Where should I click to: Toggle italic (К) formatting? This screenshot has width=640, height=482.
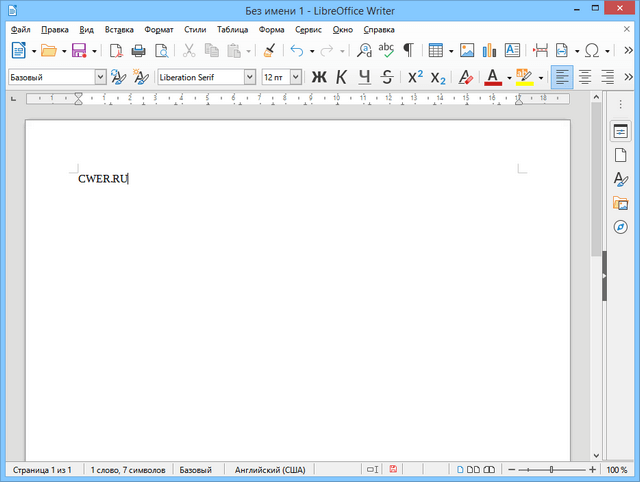[342, 77]
